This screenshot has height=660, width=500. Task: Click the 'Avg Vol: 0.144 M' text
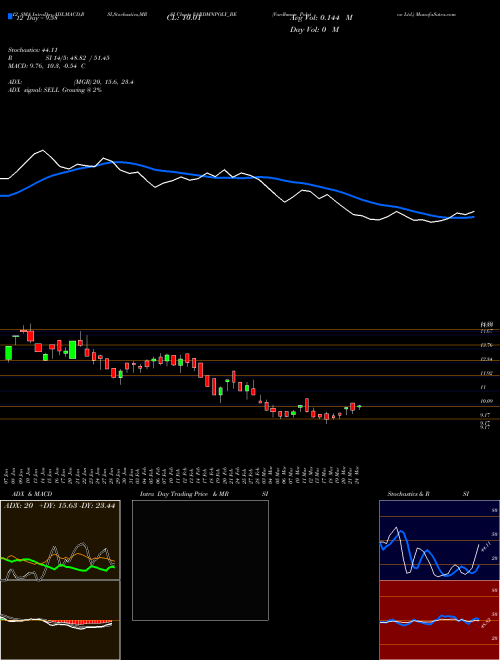[x=321, y=18]
